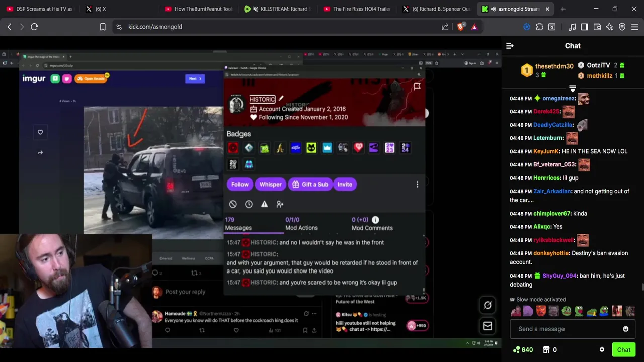
Task: Open the Extensions puzzle icon
Action: click(539, 27)
